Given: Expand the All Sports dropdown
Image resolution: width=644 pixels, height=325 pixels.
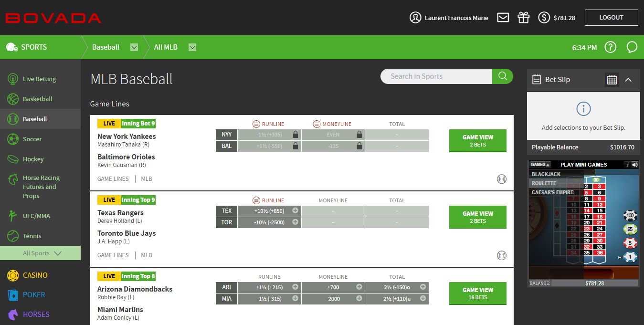Looking at the screenshot, I should click(40, 253).
